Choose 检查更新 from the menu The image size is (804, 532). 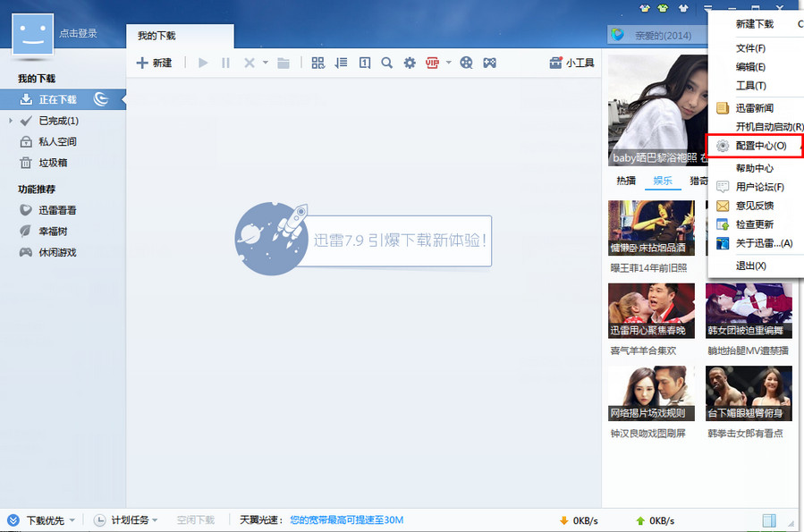754,224
